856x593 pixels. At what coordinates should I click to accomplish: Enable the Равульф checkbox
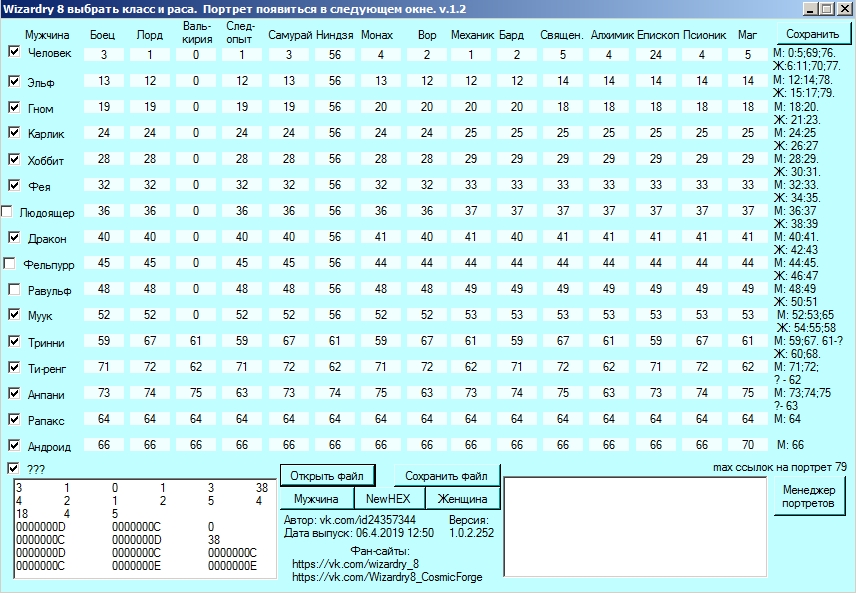coord(14,290)
